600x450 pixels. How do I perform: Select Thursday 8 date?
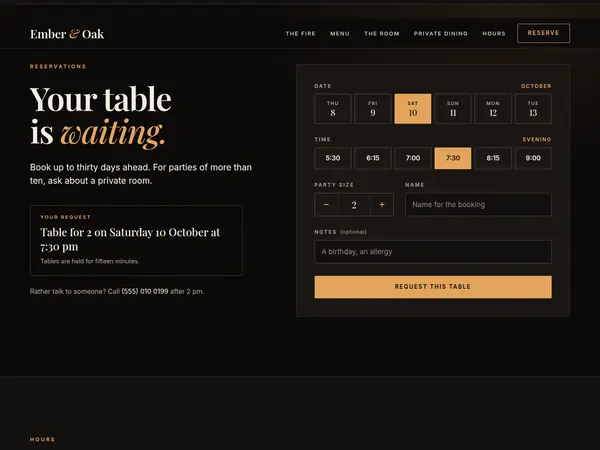333,109
